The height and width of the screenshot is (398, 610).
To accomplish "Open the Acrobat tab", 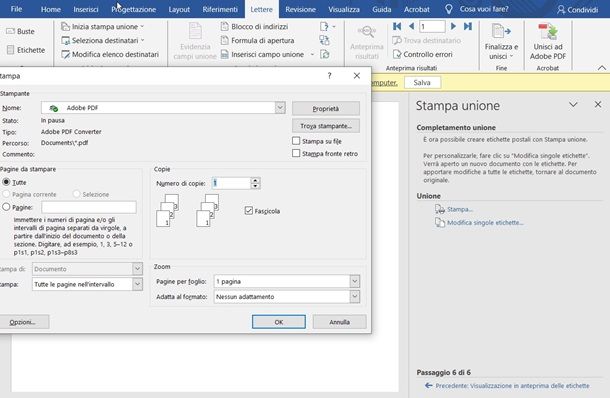I will pyautogui.click(x=417, y=9).
